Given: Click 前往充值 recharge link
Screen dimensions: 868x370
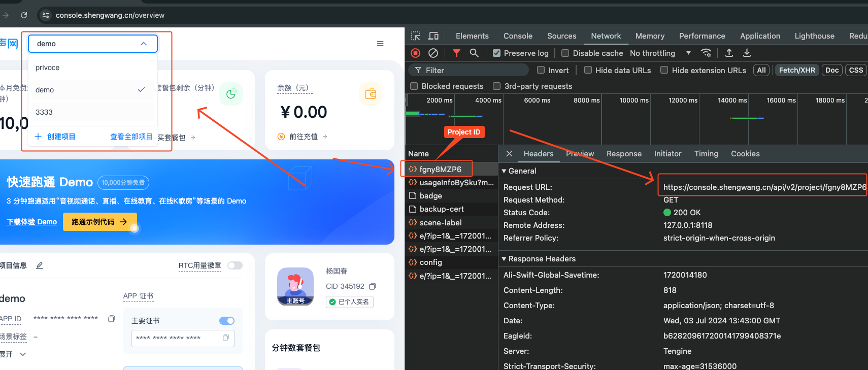Looking at the screenshot, I should click(303, 137).
